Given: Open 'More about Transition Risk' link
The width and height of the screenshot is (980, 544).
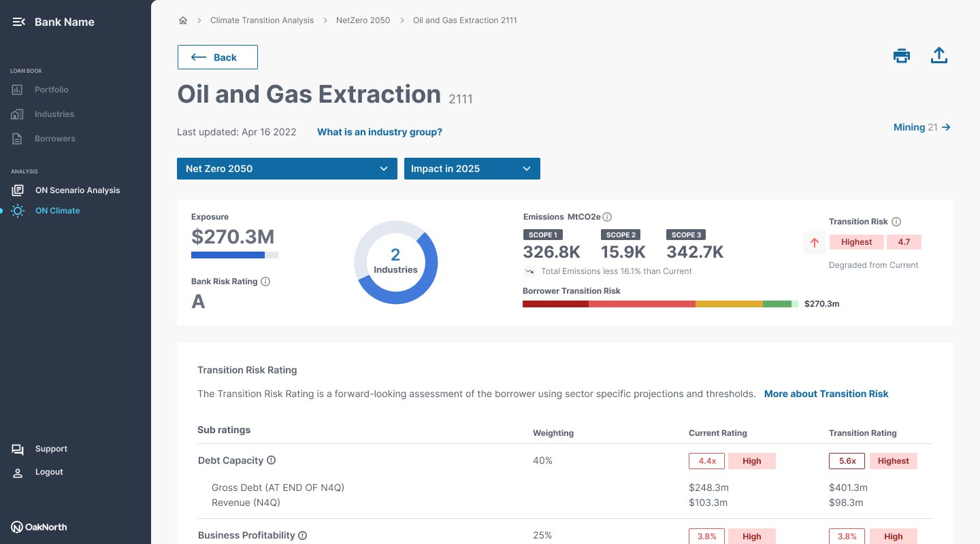Looking at the screenshot, I should pos(826,394).
